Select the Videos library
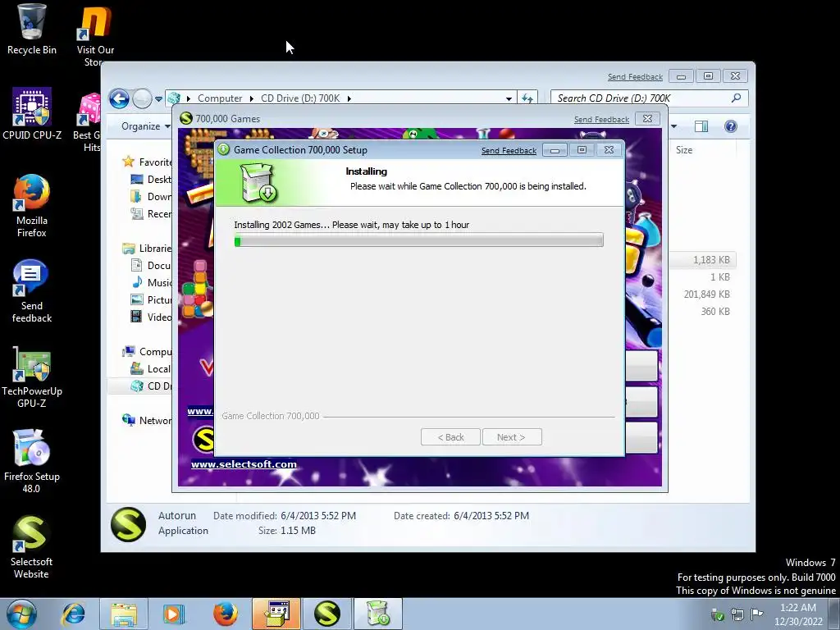 tap(151, 317)
